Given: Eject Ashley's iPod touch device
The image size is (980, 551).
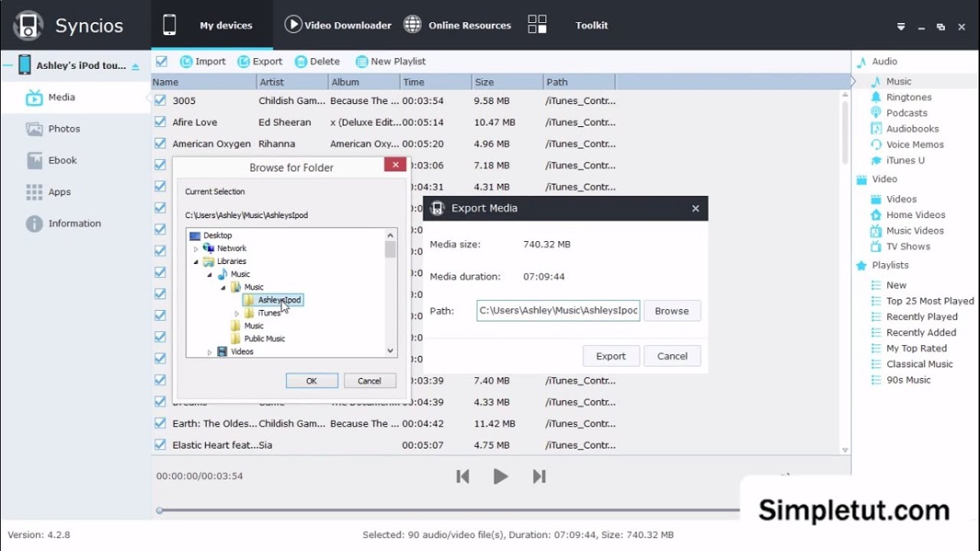Looking at the screenshot, I should tap(136, 67).
